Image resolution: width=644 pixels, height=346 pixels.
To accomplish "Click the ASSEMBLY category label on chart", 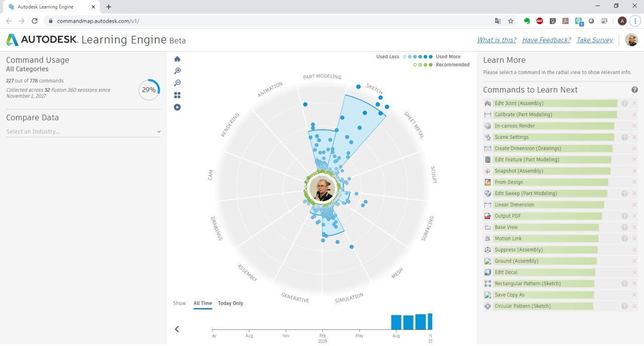I will tap(248, 273).
